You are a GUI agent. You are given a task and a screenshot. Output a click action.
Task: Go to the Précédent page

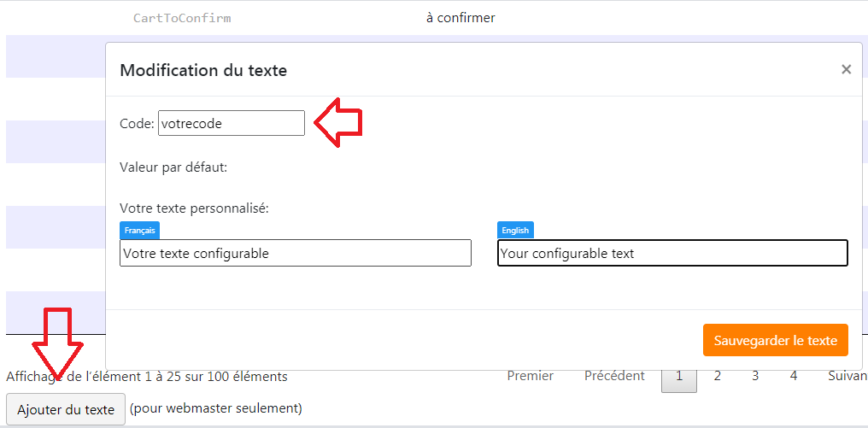614,376
